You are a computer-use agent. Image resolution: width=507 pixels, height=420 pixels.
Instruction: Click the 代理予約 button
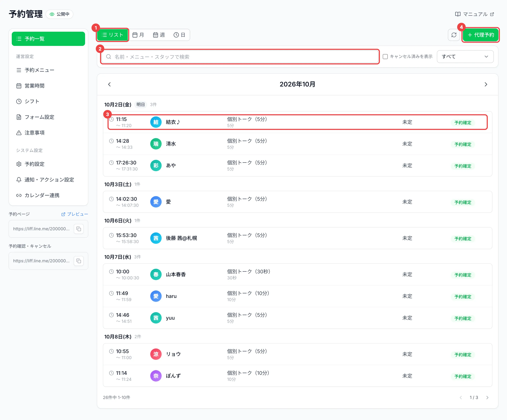click(x=481, y=35)
